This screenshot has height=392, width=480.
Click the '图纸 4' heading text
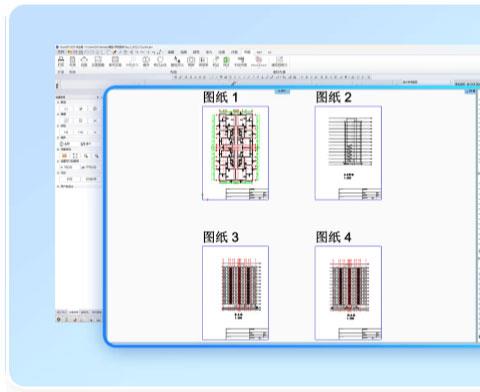point(333,237)
